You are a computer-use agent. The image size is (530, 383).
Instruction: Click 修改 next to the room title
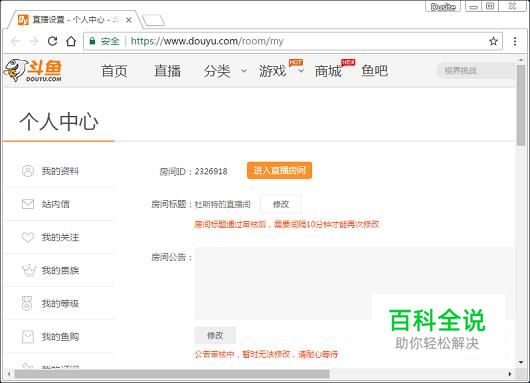coord(281,204)
